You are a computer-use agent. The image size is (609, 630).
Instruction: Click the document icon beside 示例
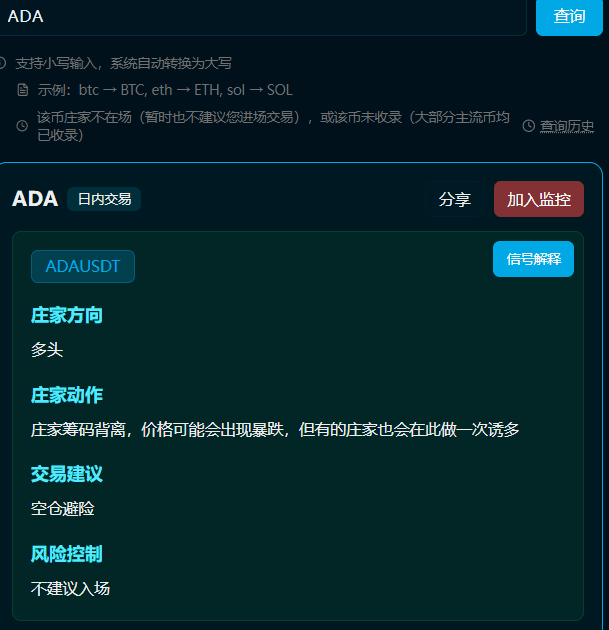pos(23,90)
